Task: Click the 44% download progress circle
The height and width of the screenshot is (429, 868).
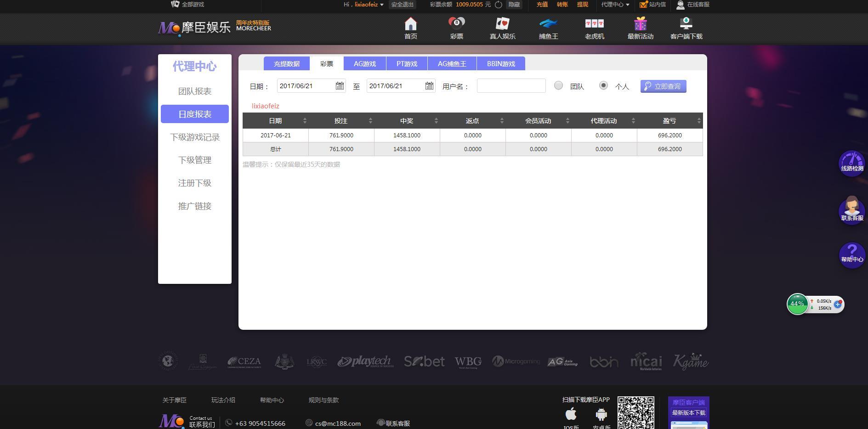Action: tap(797, 304)
